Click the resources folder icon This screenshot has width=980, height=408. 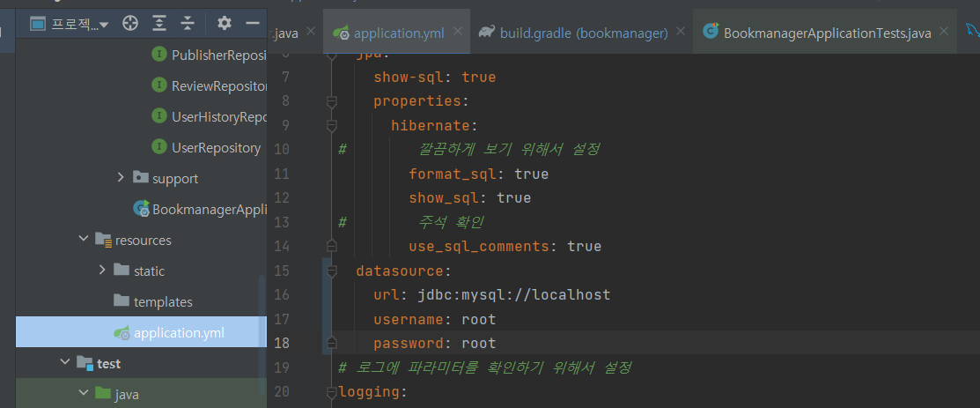pos(103,240)
